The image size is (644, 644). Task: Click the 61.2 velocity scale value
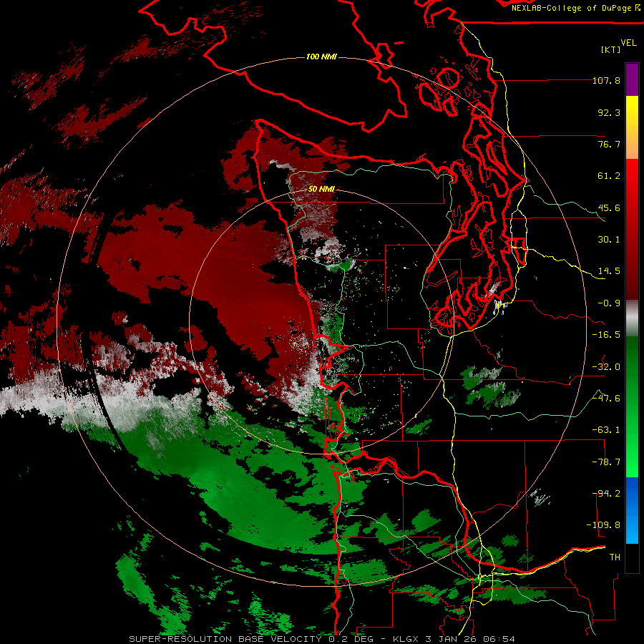(609, 176)
